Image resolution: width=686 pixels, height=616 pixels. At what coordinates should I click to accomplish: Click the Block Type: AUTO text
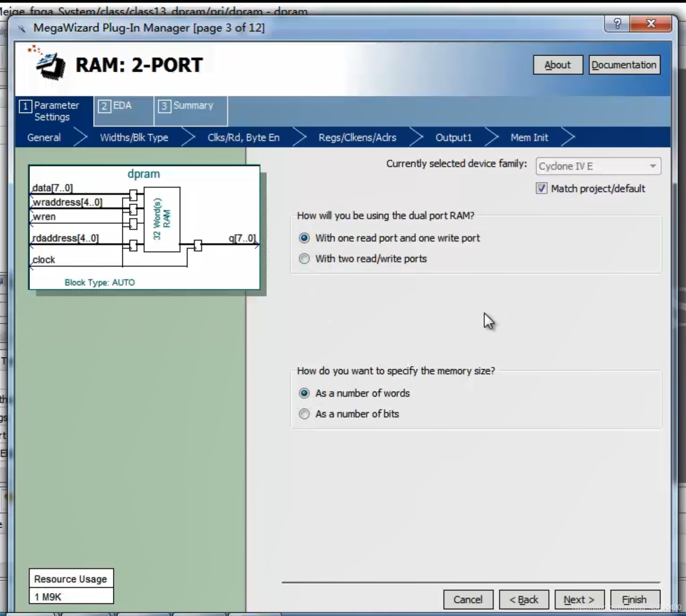99,282
